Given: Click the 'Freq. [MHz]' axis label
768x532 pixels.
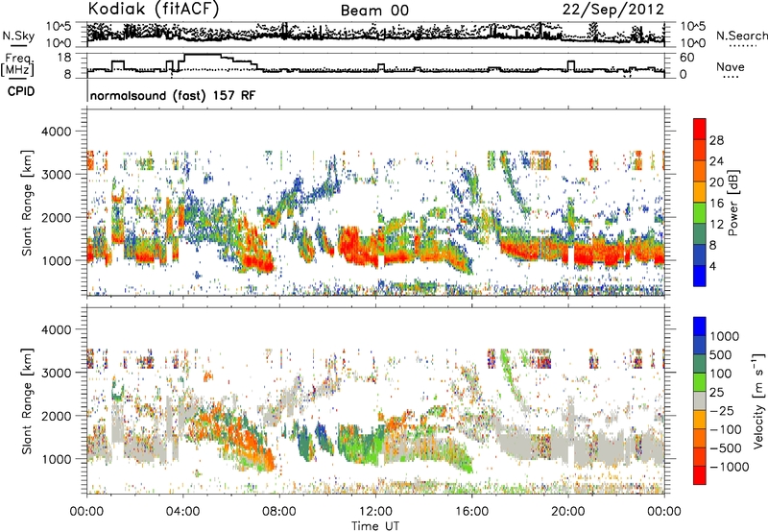Looking at the screenshot, I should 18,65.
